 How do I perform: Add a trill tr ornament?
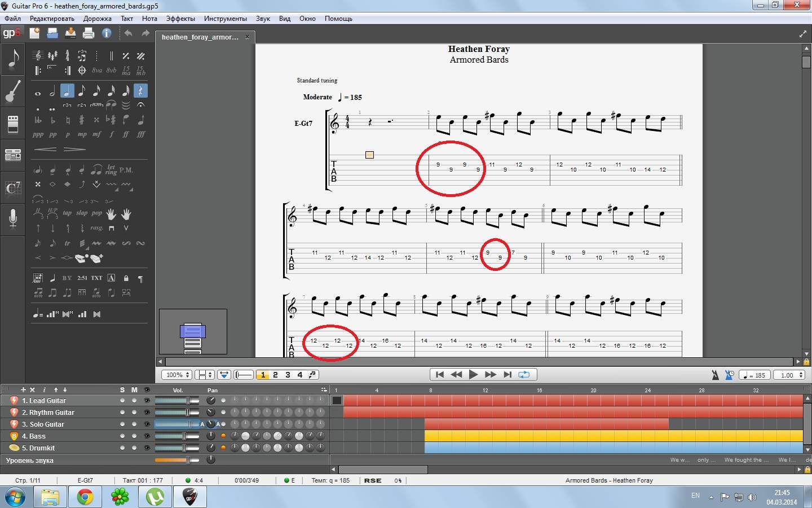click(67, 243)
